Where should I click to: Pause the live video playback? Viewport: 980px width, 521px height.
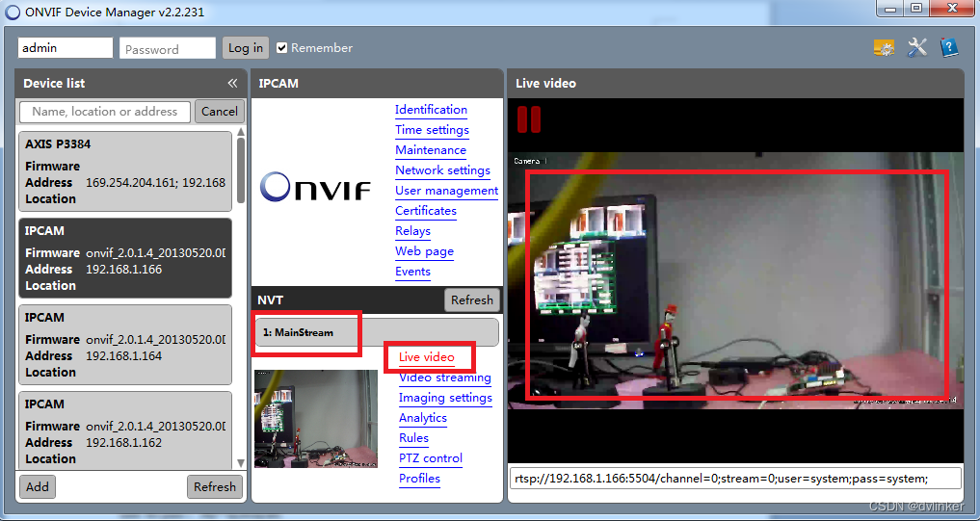(x=529, y=118)
